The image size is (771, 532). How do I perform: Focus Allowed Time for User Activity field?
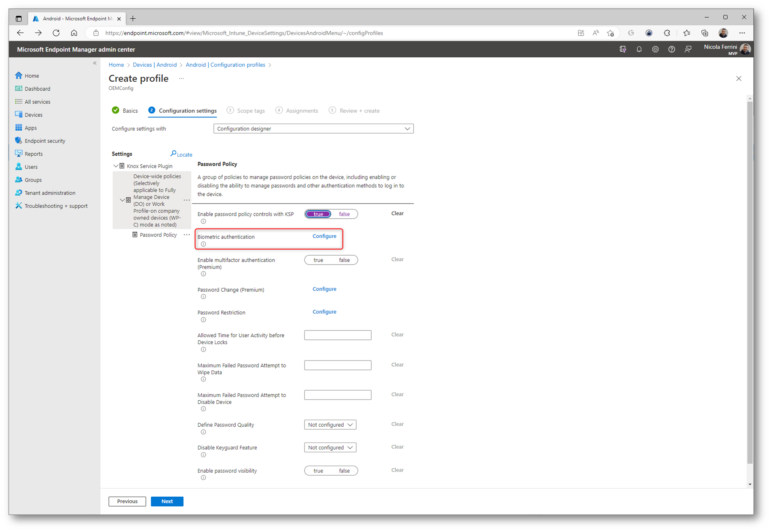point(338,335)
